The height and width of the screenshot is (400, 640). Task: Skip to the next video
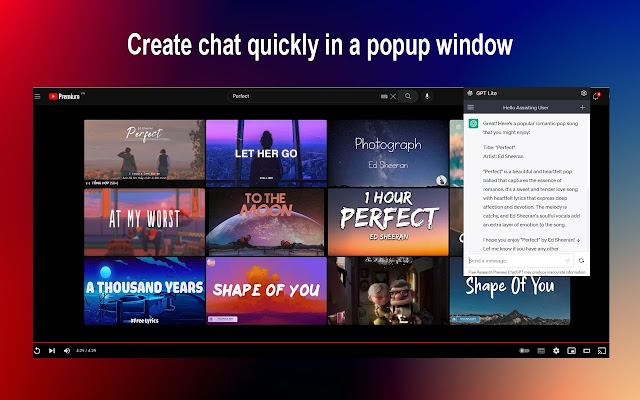[52, 351]
